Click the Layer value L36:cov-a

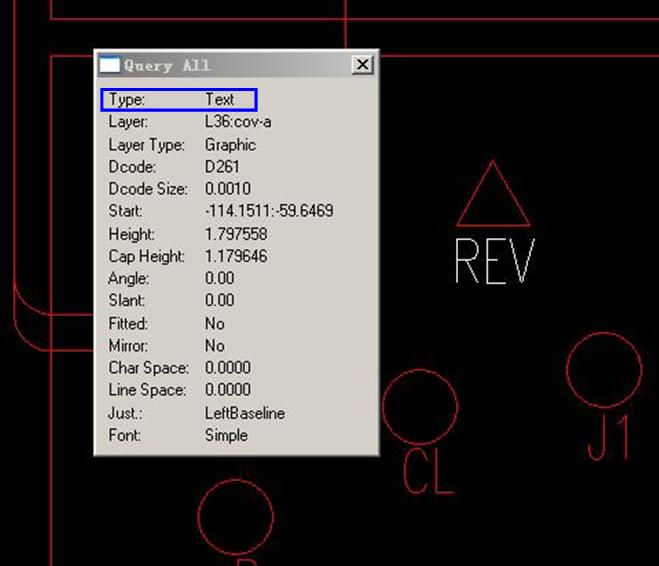[x=238, y=122]
